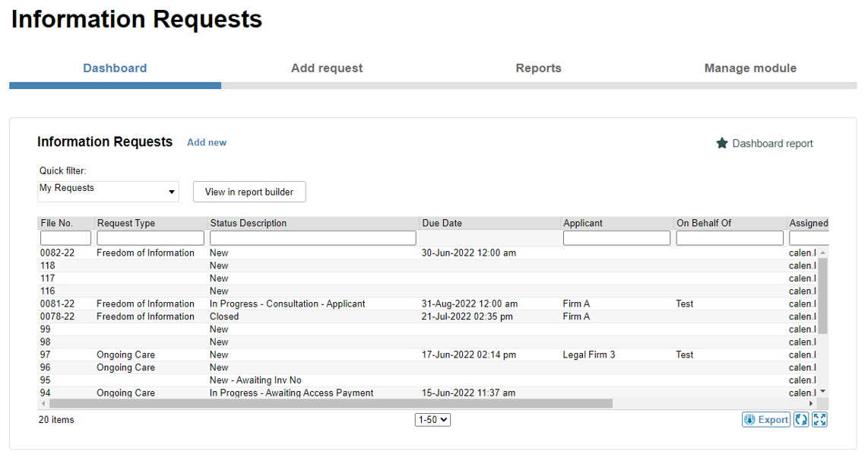This screenshot has height=458, width=868.
Task: Switch to the Add request tab
Action: pyautogui.click(x=327, y=68)
